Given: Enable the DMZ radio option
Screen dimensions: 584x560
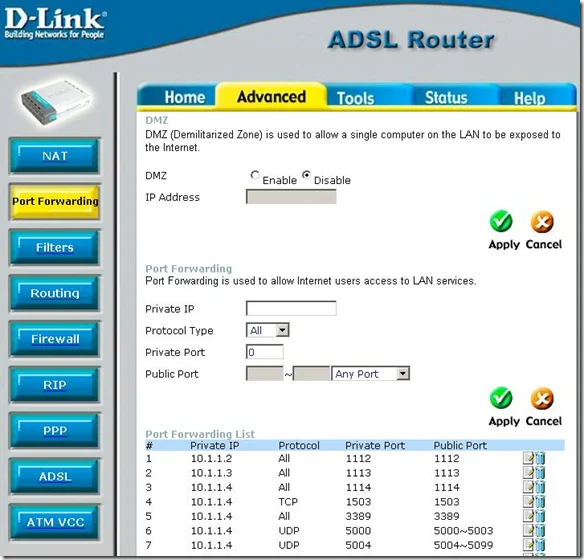Looking at the screenshot, I should 255,175.
